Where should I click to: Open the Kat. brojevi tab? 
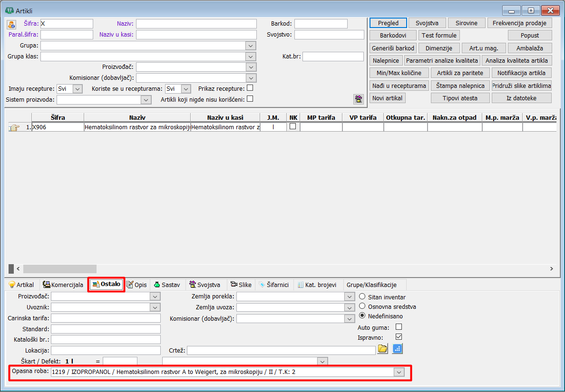click(317, 285)
